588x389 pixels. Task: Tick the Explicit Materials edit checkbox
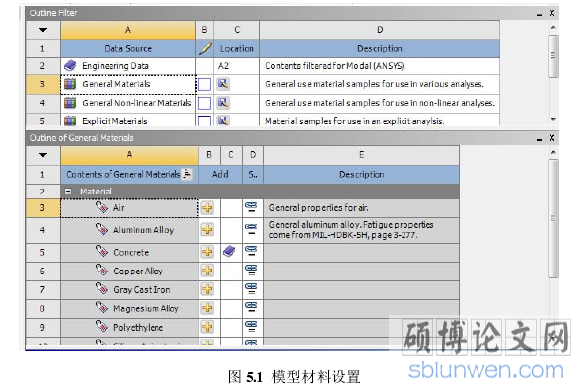(204, 120)
